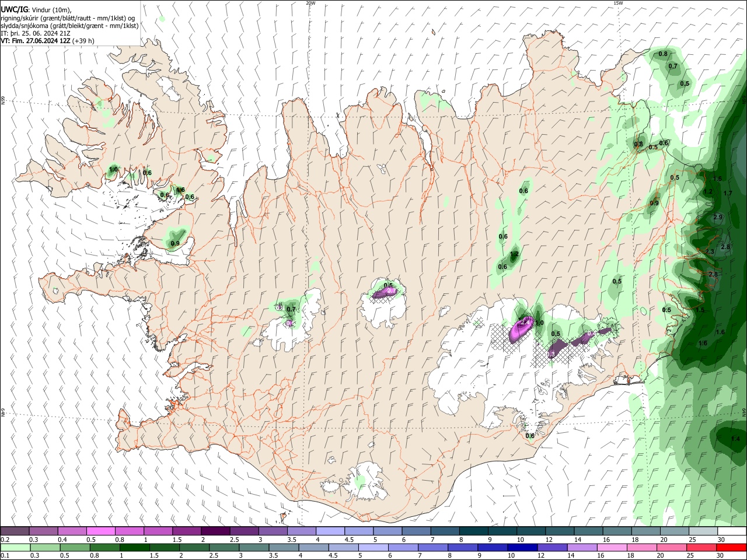Screen dimensions: 747x560
Task: Click the '2.9' precipitation value off the east coast
Action: (718, 217)
